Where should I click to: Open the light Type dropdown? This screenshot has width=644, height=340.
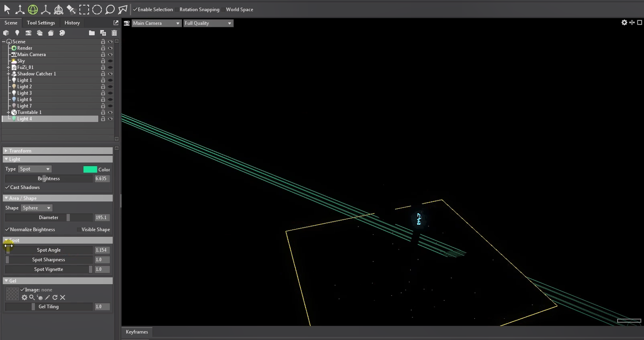35,169
